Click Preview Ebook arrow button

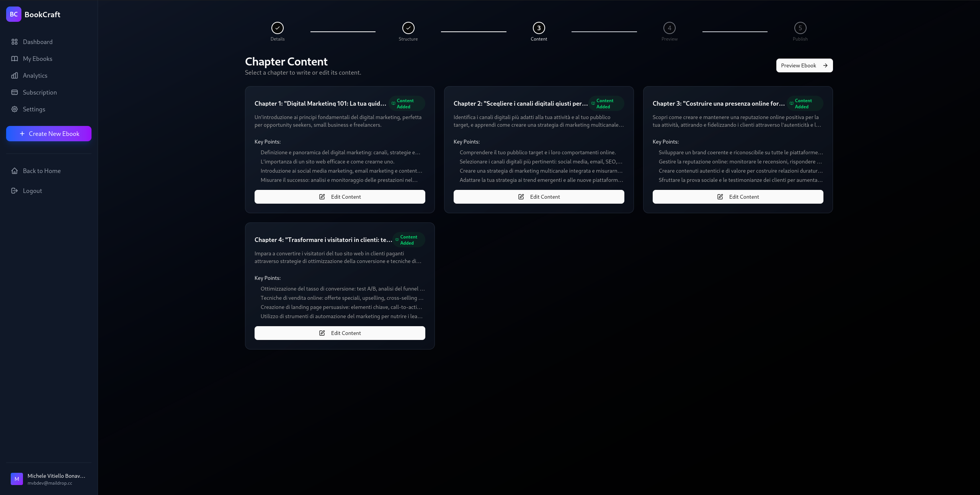(804, 65)
